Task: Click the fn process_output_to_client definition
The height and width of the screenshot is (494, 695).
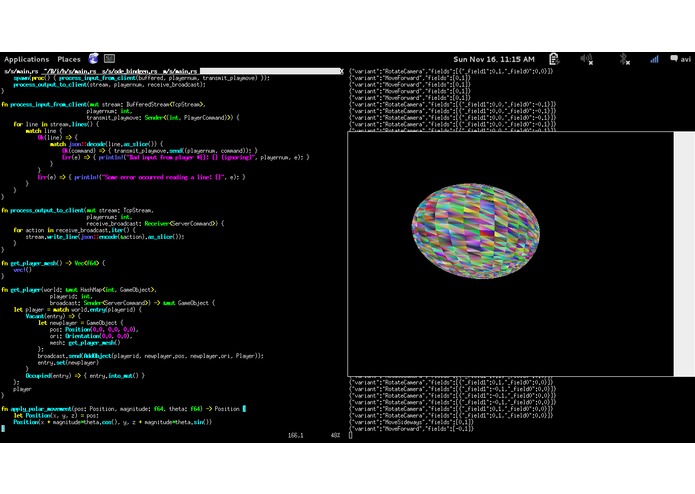Action: (78, 210)
